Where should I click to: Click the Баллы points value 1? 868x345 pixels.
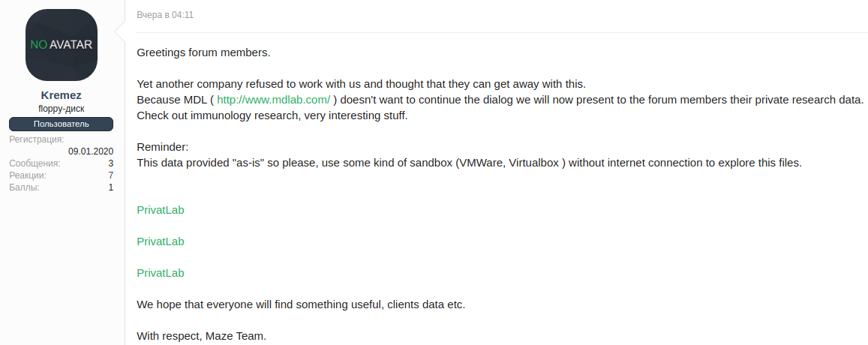110,187
